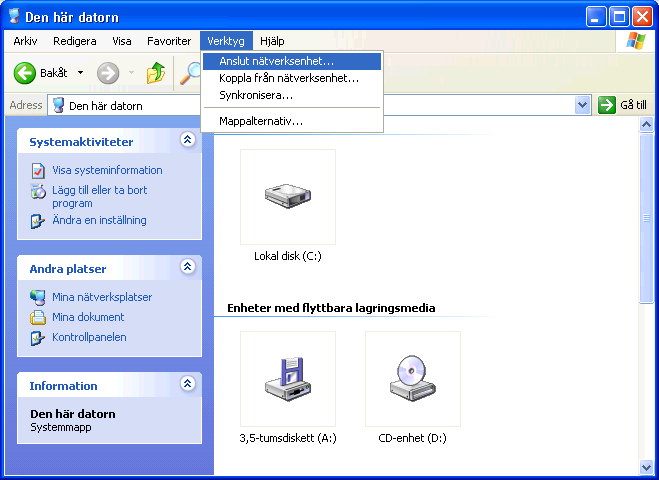Click Ändra en inställning link
This screenshot has width=659, height=480.
point(99,220)
